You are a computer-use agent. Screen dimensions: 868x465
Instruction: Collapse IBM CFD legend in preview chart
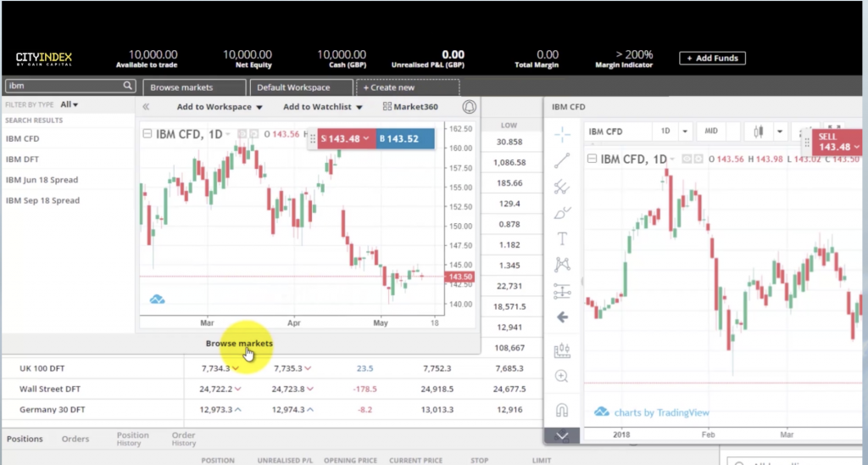point(147,133)
